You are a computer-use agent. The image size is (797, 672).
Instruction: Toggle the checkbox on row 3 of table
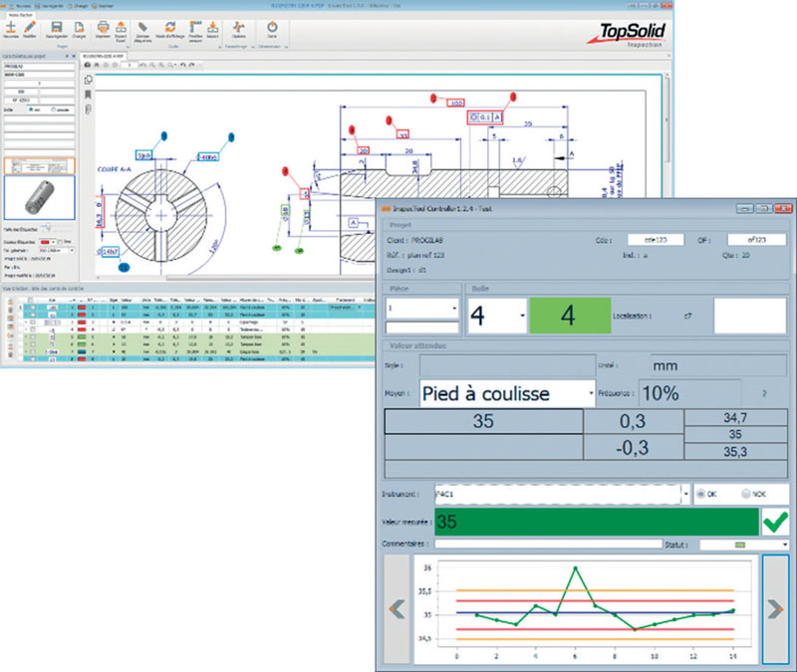[x=33, y=322]
